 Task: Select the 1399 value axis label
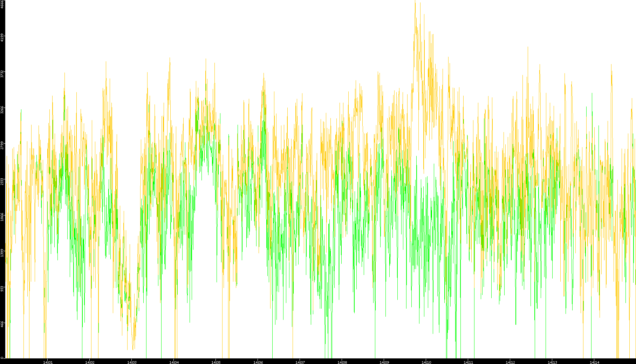2,253
